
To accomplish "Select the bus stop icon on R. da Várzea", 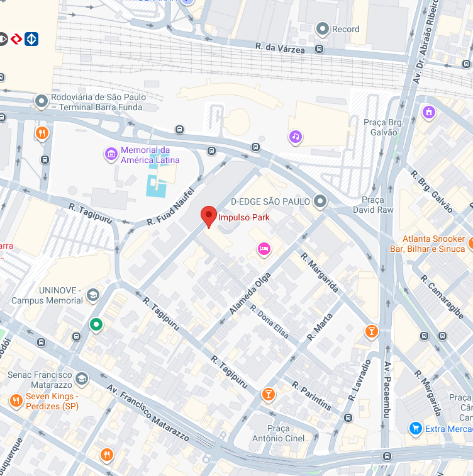I will [x=319, y=49].
